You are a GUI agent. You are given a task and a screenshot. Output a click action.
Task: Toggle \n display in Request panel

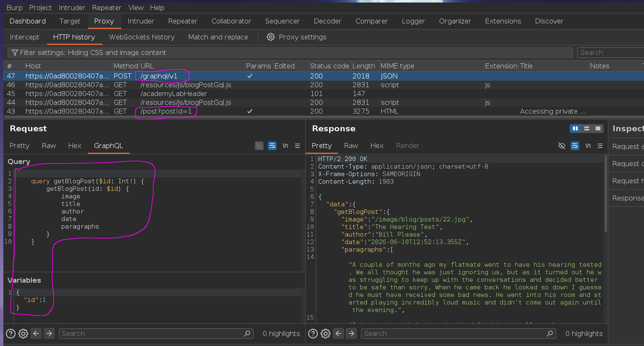coord(285,146)
